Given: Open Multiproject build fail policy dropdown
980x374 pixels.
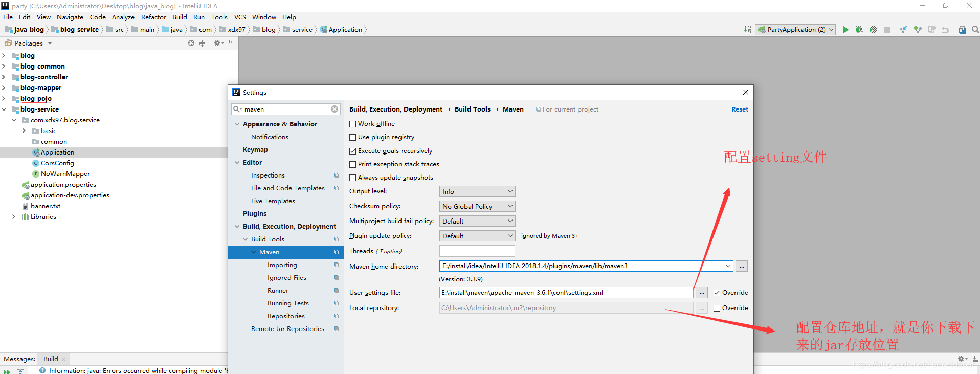Looking at the screenshot, I should click(x=477, y=221).
